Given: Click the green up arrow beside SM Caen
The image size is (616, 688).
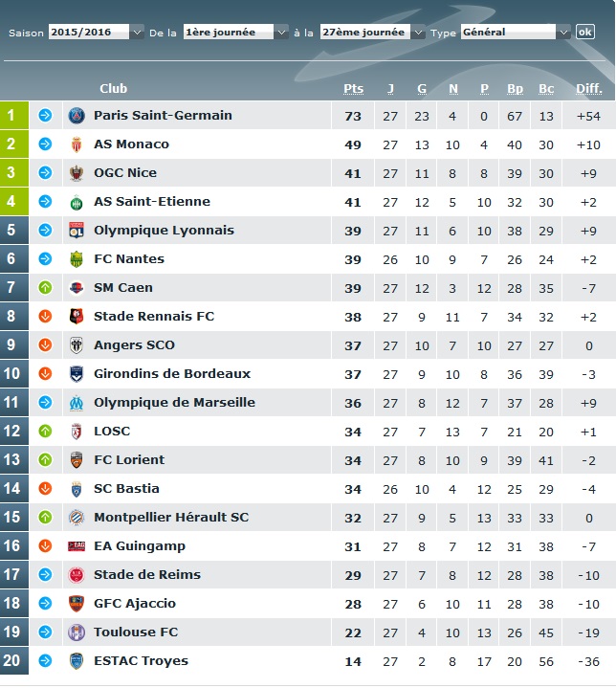Looking at the screenshot, I should pos(45,288).
